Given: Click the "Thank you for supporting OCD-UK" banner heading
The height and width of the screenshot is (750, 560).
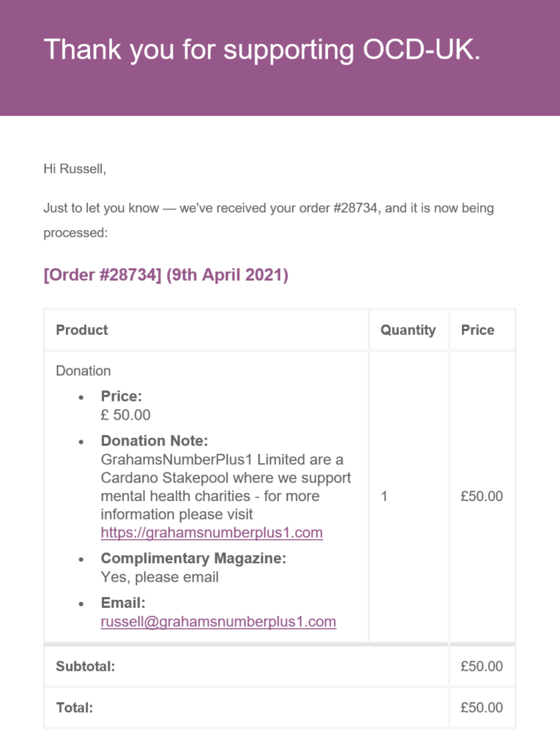Looking at the screenshot, I should (x=262, y=49).
